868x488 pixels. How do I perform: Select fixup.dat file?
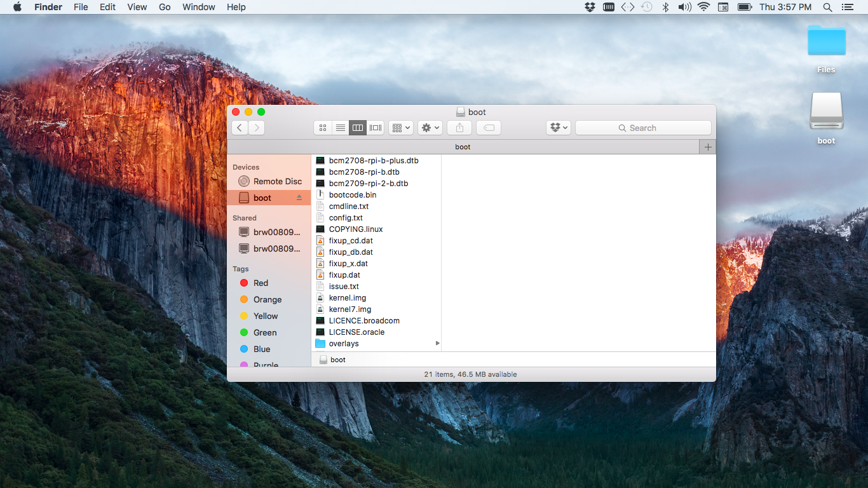coord(377,275)
